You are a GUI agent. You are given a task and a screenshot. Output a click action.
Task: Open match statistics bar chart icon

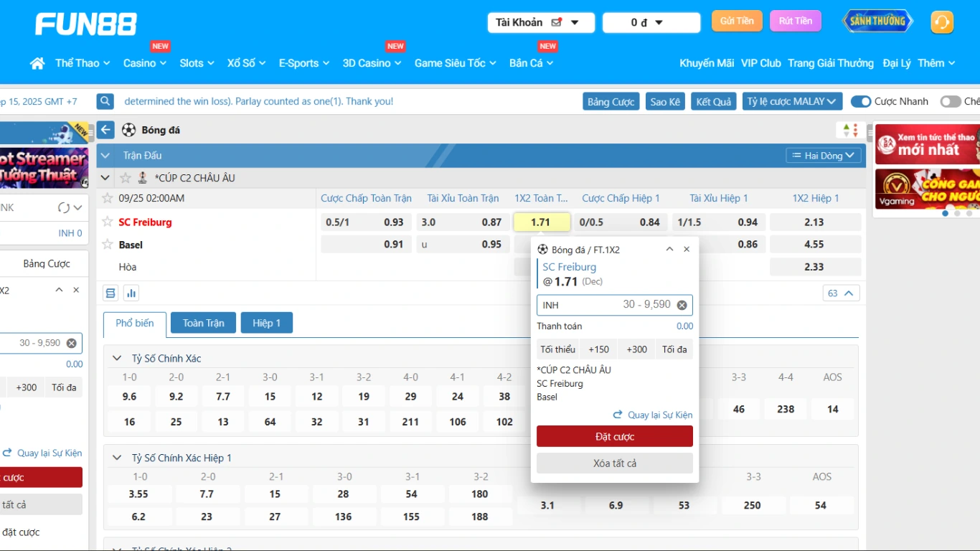pos(131,293)
